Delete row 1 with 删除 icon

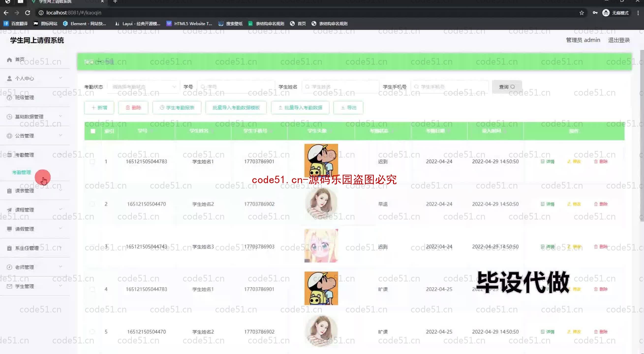point(600,161)
